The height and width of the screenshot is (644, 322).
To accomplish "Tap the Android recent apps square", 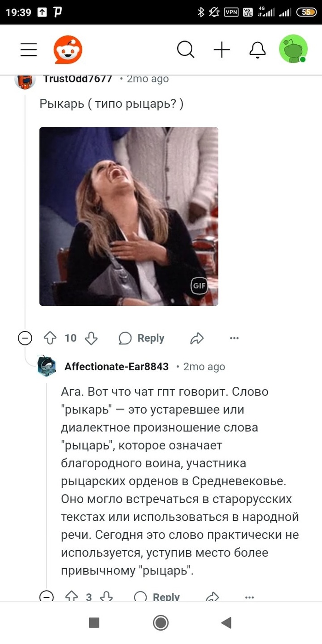I will 94,623.
